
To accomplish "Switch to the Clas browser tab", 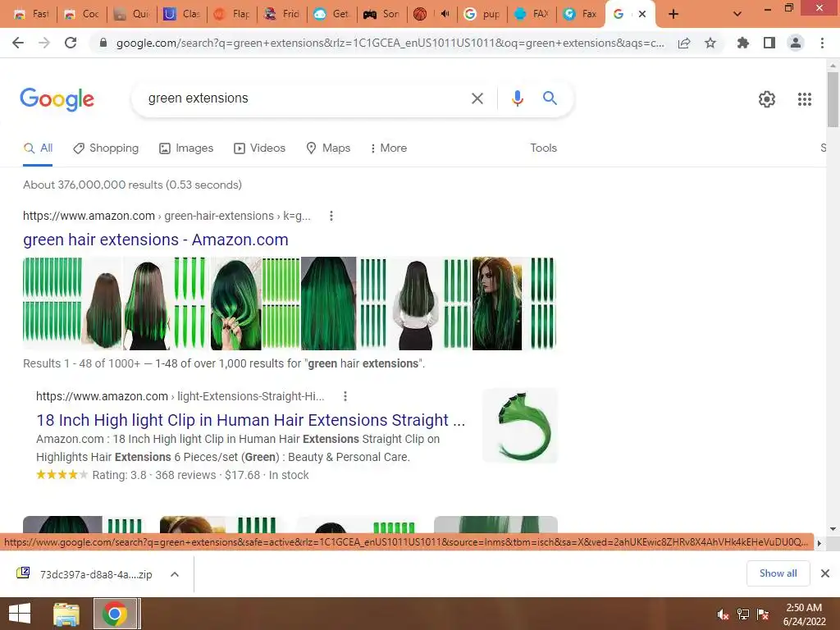I will 182,14.
